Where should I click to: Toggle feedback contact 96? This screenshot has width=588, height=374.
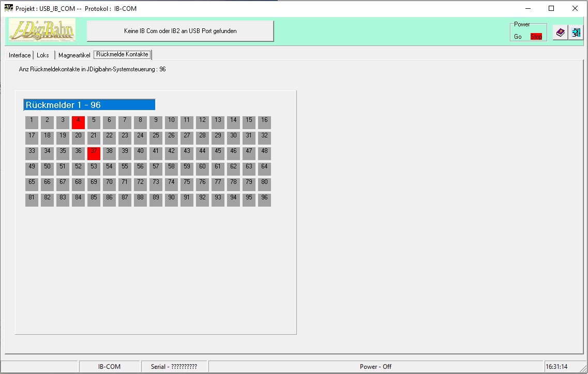click(264, 200)
